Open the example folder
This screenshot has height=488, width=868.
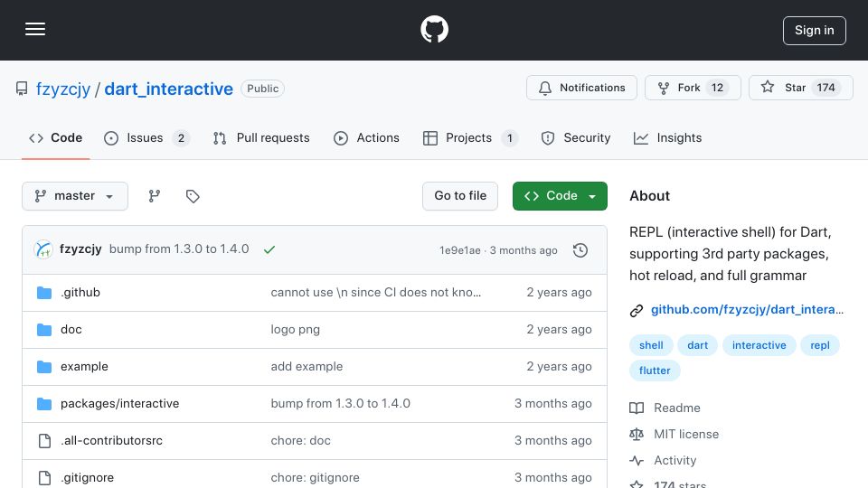(84, 366)
